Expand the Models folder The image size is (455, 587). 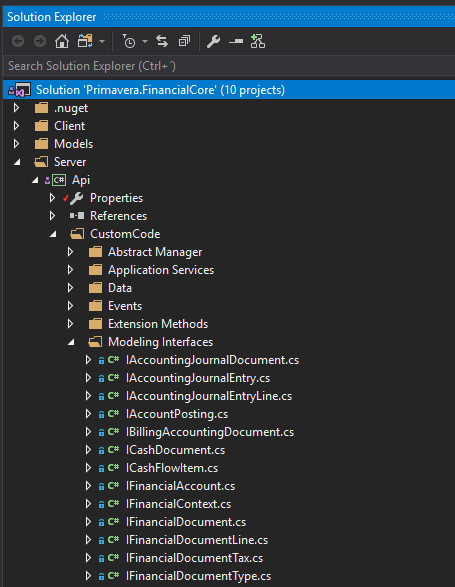coord(16,144)
